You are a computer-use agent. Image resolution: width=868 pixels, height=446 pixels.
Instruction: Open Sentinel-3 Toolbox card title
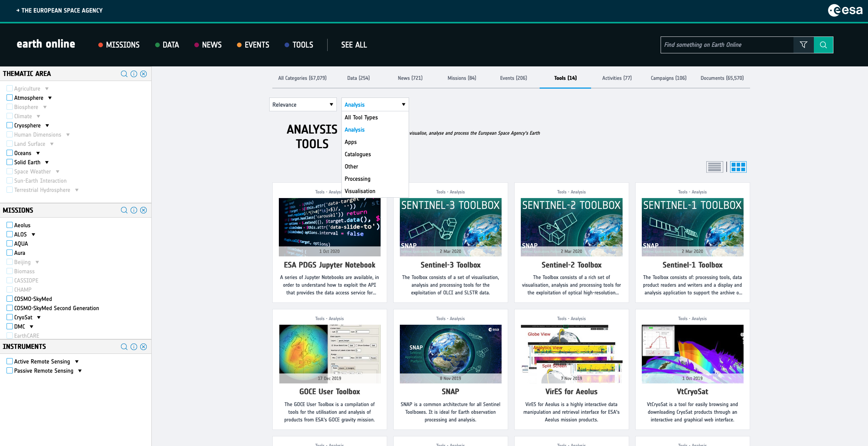451,265
